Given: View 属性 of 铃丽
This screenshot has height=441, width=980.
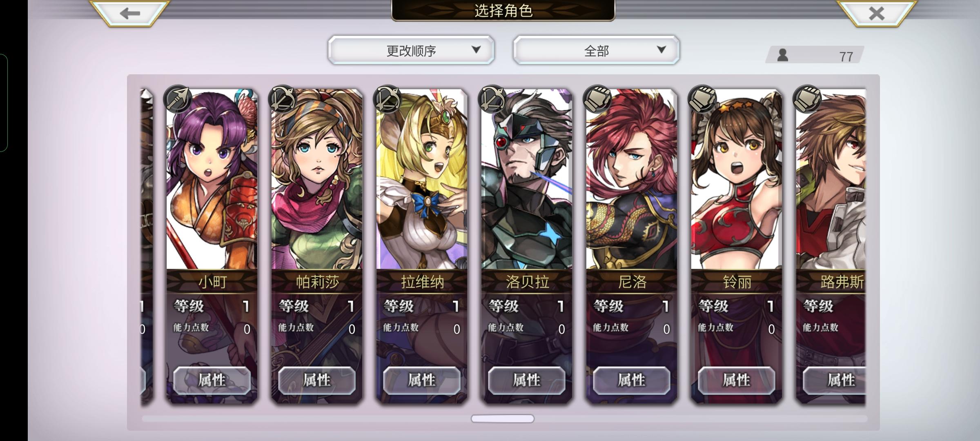Looking at the screenshot, I should pyautogui.click(x=737, y=380).
